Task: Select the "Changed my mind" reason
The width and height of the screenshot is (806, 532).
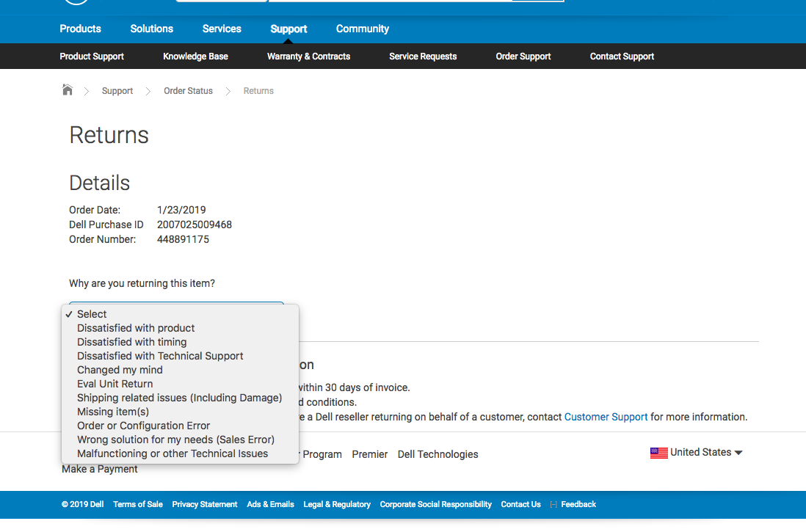Action: tap(120, 370)
